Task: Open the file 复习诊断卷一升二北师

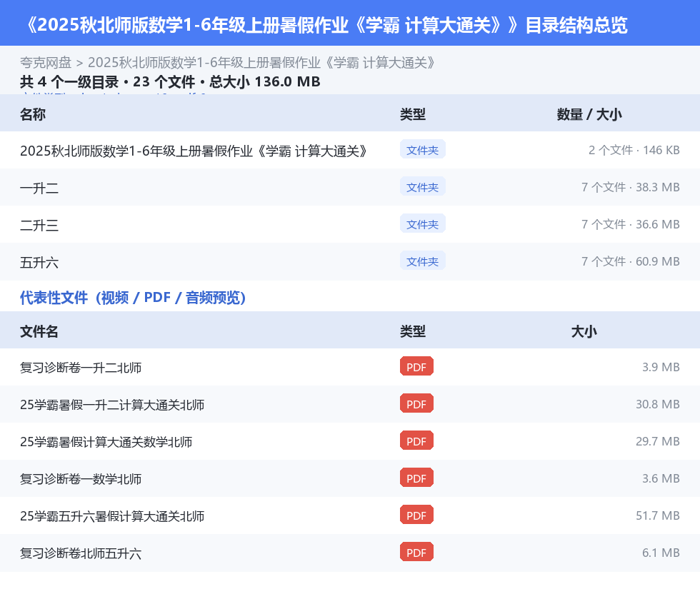Action: [81, 367]
